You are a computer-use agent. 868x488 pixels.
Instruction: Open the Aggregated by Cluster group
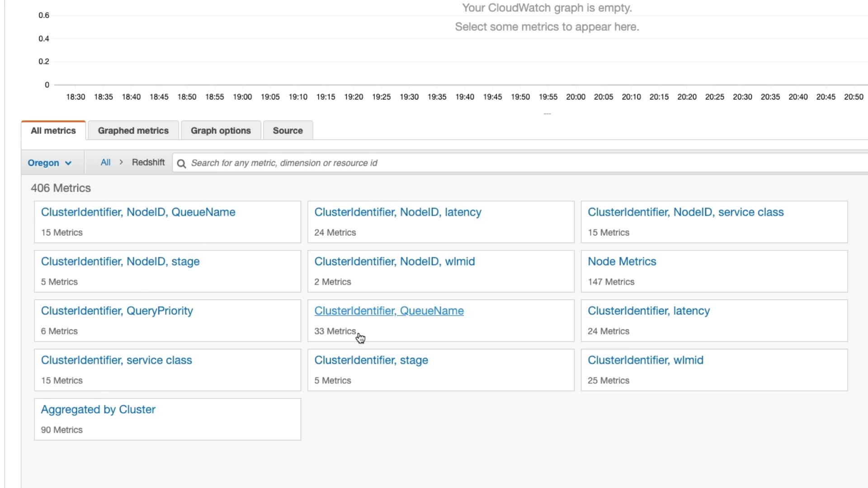[98, 409]
